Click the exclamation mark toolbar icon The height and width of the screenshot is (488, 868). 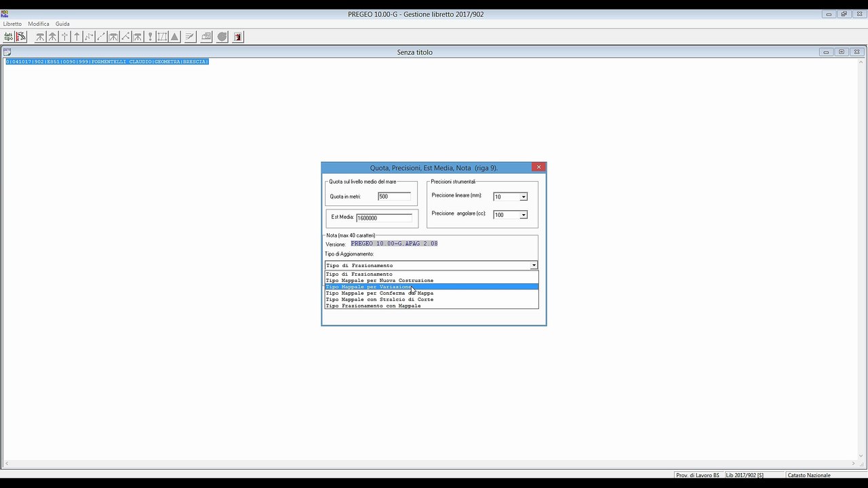pos(150,37)
